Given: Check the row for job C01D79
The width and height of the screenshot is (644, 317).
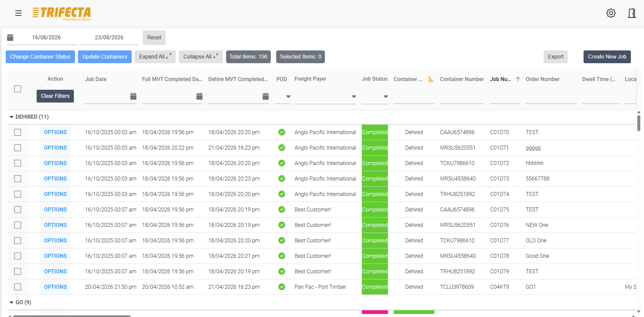Looking at the screenshot, I should [x=18, y=272].
